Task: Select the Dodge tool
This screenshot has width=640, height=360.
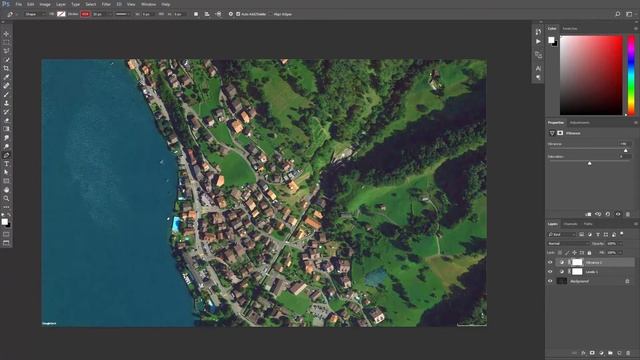Action: 6,146
